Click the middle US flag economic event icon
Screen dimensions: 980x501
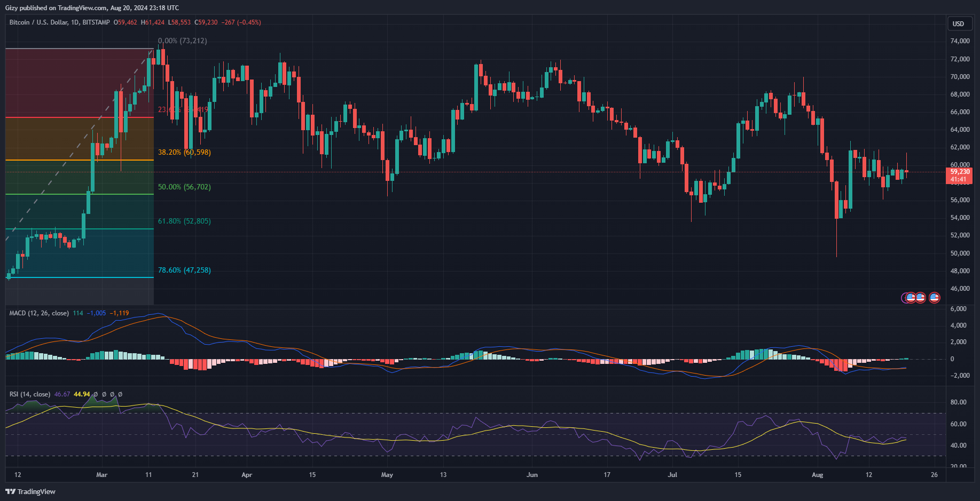[x=920, y=298]
